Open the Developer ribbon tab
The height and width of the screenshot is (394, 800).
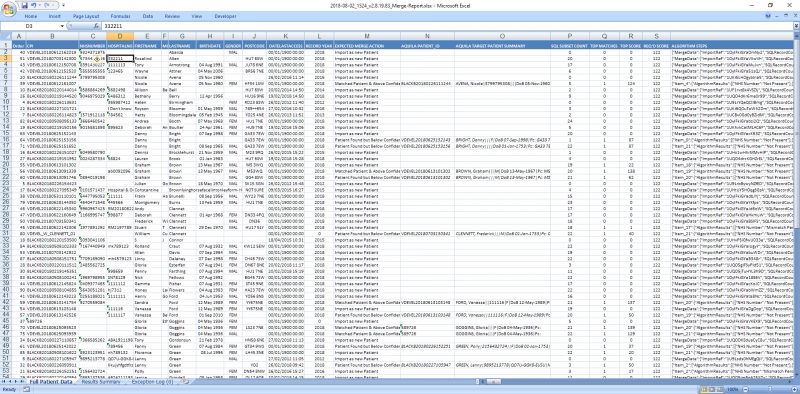coord(225,16)
